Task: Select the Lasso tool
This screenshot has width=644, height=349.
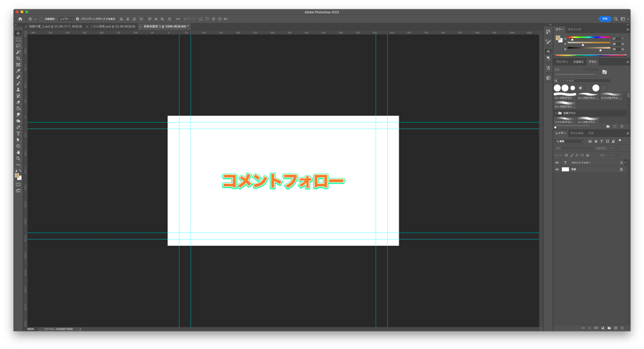Action: coord(18,45)
